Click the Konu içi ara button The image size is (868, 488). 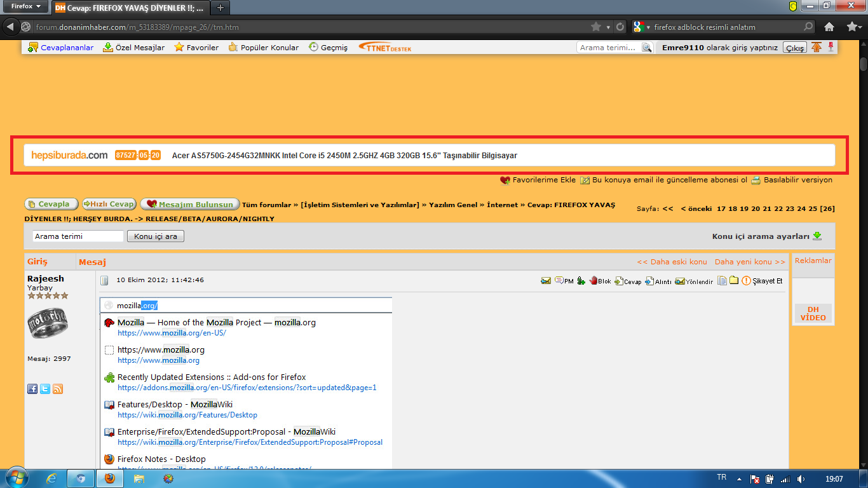pos(156,236)
